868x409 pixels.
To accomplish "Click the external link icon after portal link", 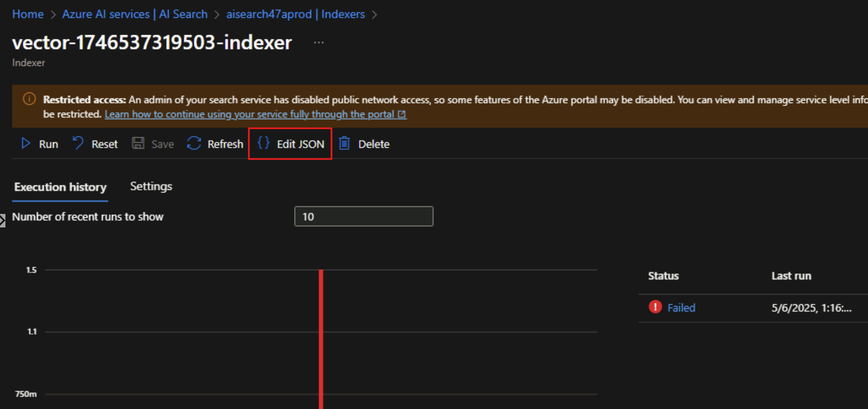I will [401, 114].
